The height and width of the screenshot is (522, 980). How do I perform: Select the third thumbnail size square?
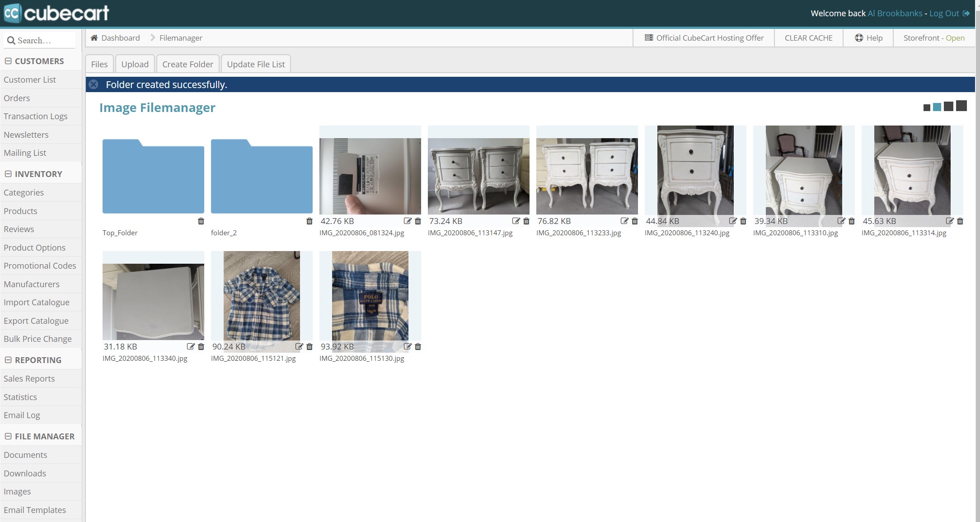click(x=948, y=107)
